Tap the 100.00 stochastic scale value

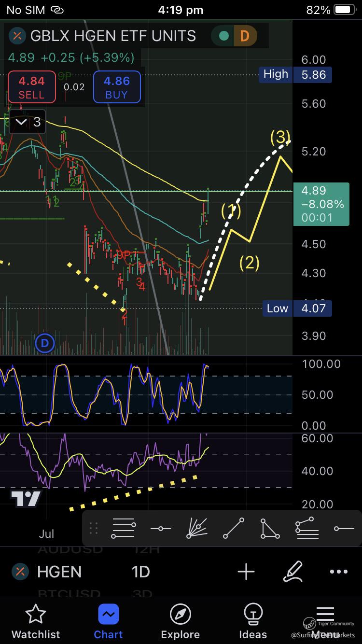tap(321, 364)
